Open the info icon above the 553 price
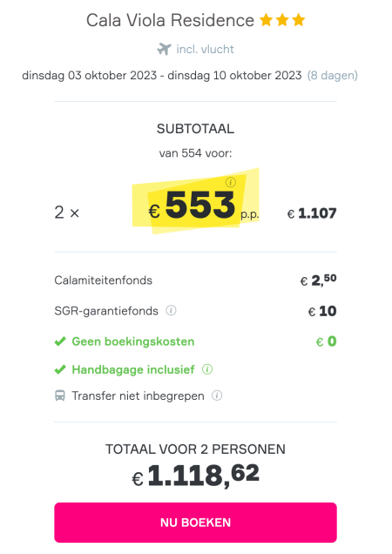The height and width of the screenshot is (554, 392). [x=231, y=182]
